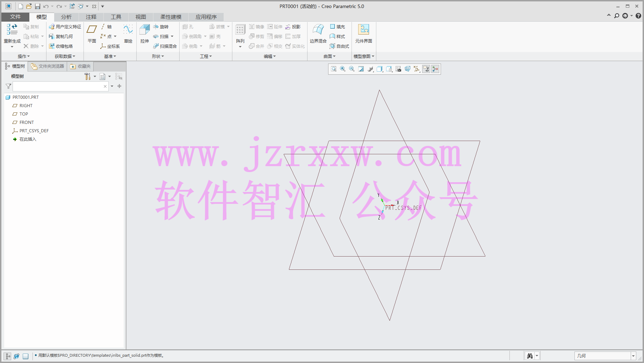Start a 草绘 (Sketch) feature
644x363 pixels.
[x=128, y=34]
